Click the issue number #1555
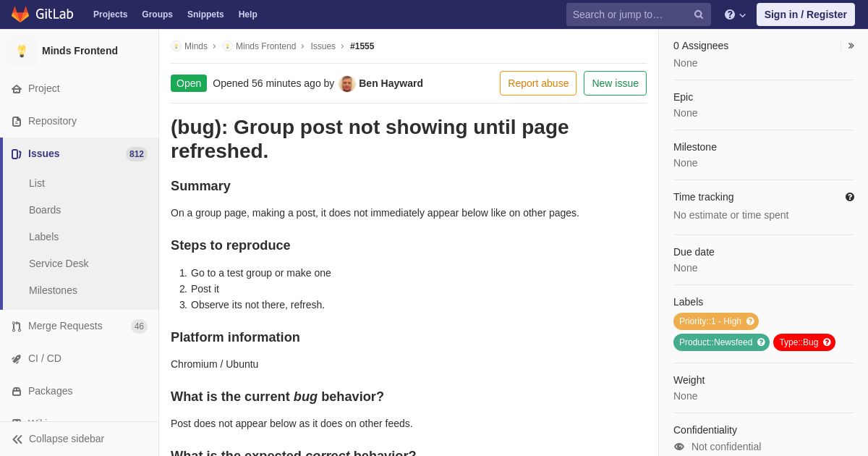 362,46
